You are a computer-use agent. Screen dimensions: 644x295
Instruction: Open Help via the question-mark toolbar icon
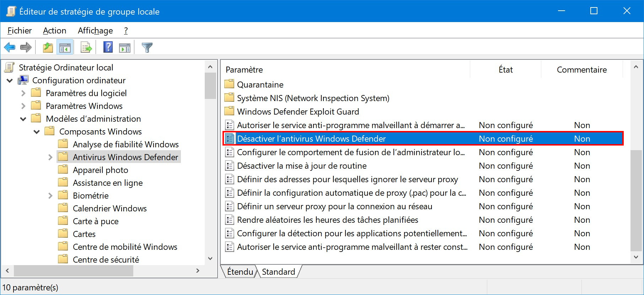point(108,47)
